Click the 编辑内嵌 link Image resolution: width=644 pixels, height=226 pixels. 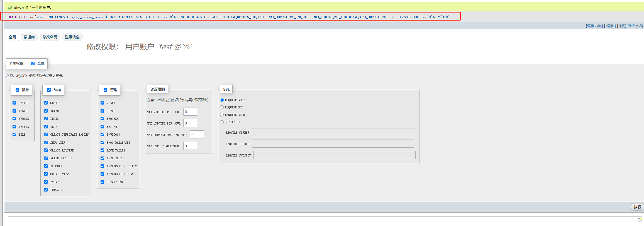click(594, 26)
